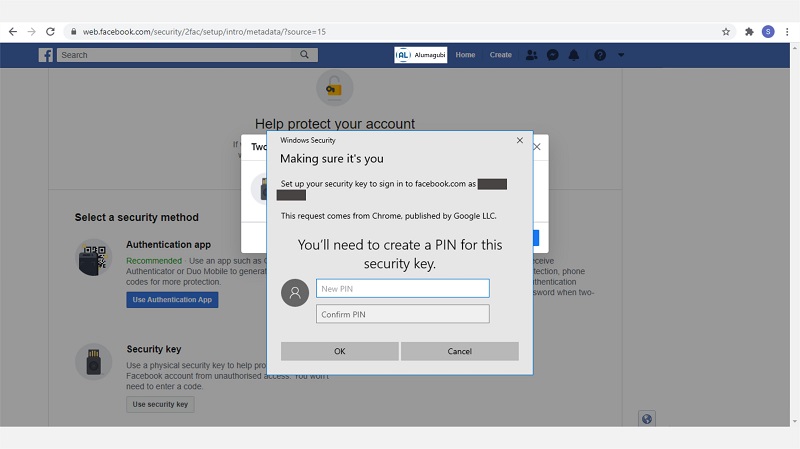The image size is (800, 449).
Task: Click the globe icon at bottom right
Action: 646,419
